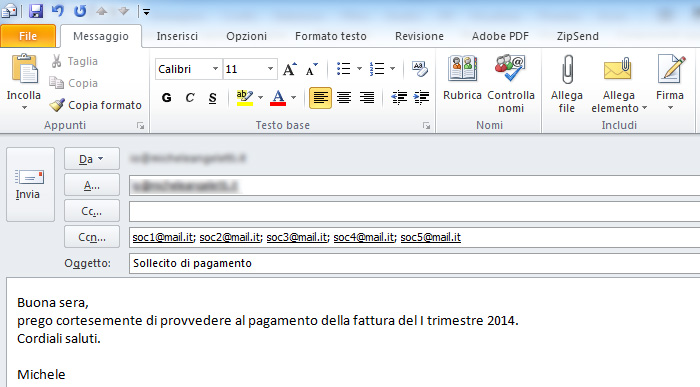Screen dimensions: 700x387
Task: Expand highlight color picker arrow
Action: coord(260,98)
